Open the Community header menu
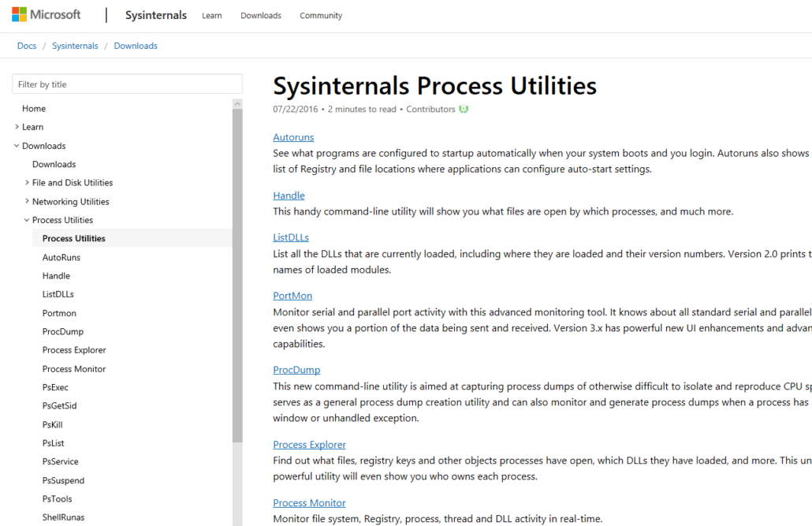This screenshot has width=812, height=526. click(x=321, y=16)
